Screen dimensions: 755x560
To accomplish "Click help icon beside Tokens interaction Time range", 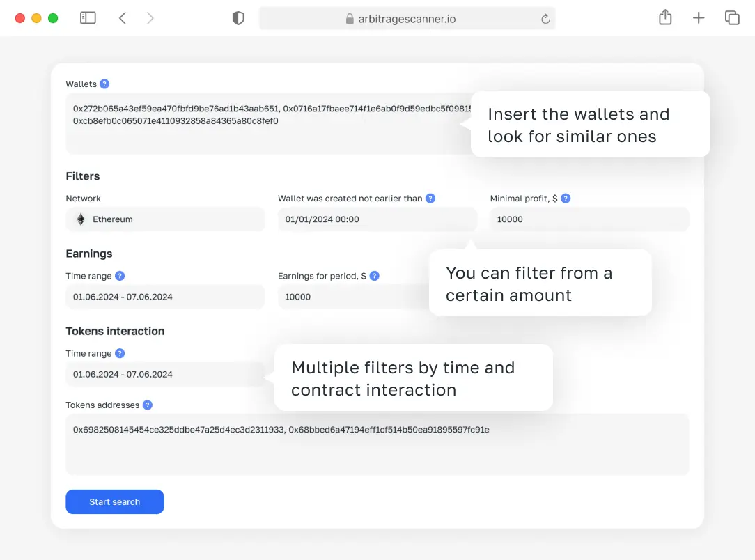I will click(120, 354).
